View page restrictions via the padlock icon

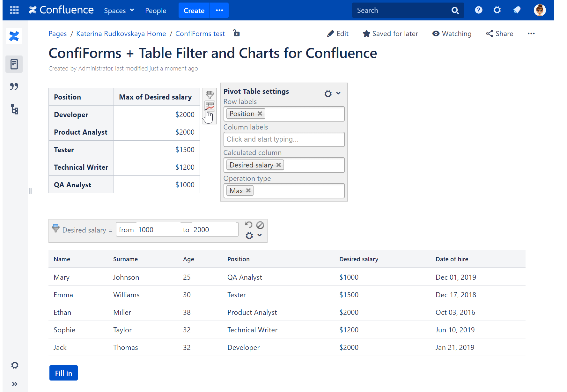pyautogui.click(x=236, y=33)
